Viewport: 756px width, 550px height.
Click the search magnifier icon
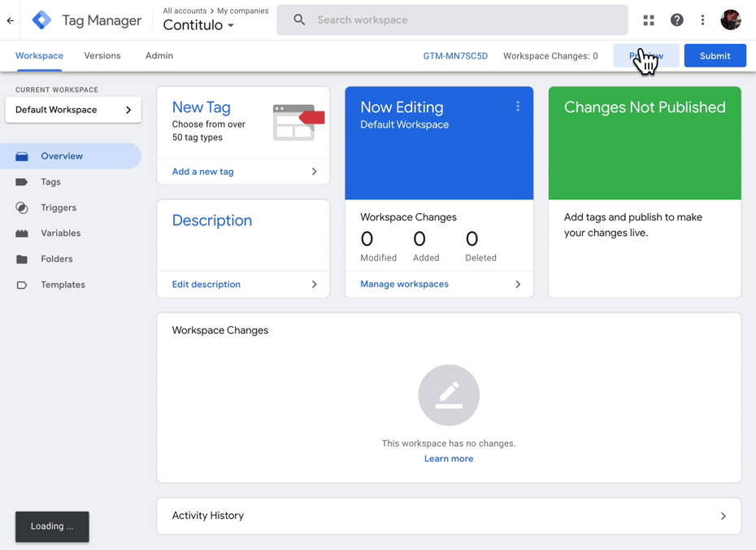(299, 20)
